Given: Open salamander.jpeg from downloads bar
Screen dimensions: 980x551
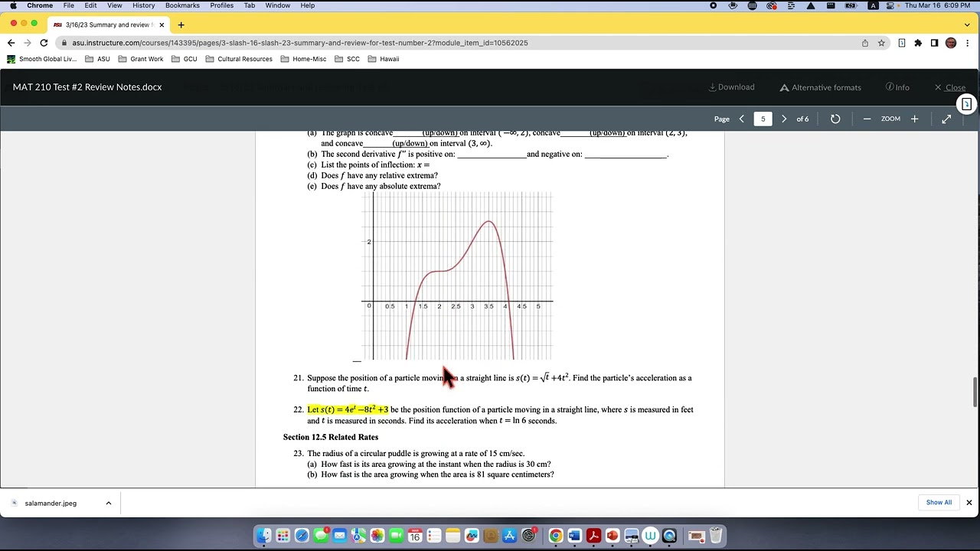Looking at the screenshot, I should [x=51, y=504].
